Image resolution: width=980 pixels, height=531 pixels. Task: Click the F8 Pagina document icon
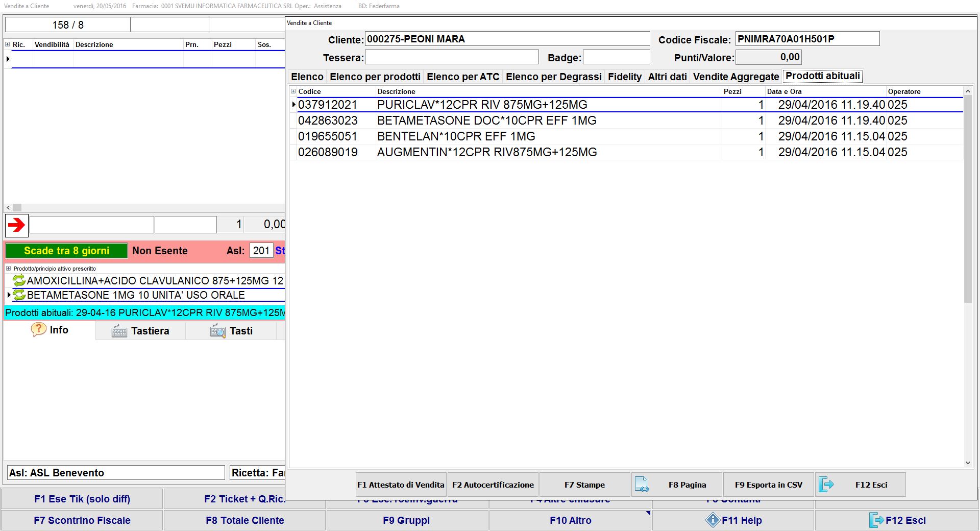coord(642,485)
